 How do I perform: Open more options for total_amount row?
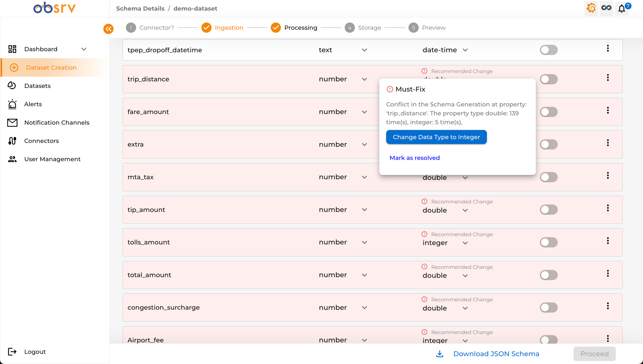[x=608, y=274]
